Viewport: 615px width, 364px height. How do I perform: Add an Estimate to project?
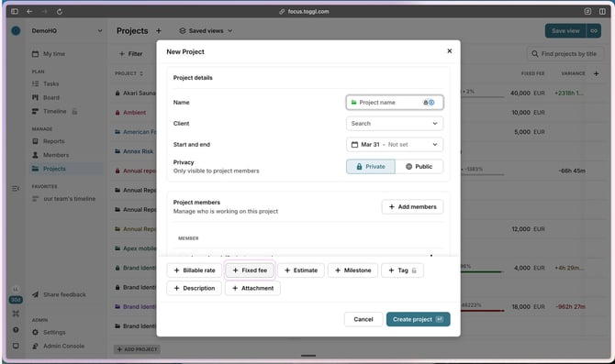[301, 270]
